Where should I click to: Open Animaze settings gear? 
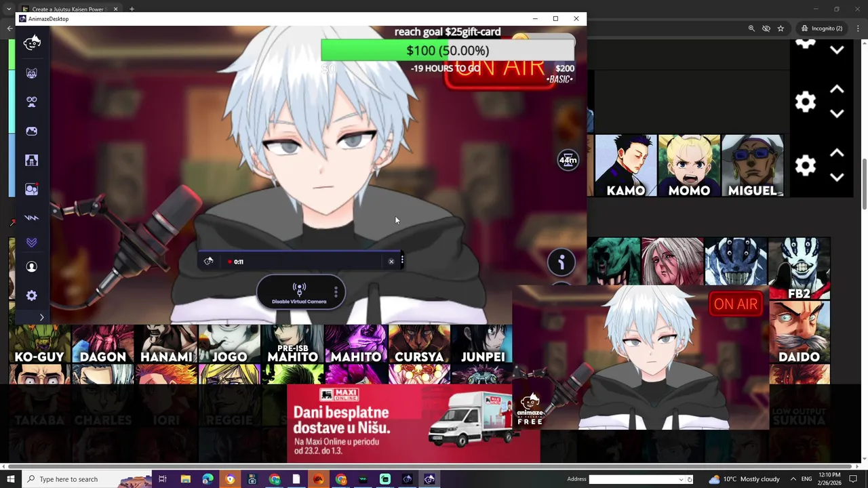click(31, 296)
